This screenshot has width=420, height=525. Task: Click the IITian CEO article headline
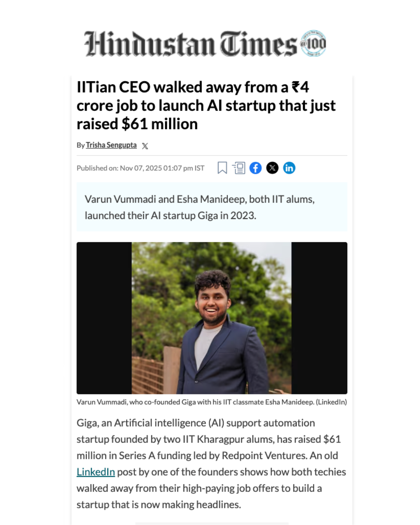coord(206,105)
